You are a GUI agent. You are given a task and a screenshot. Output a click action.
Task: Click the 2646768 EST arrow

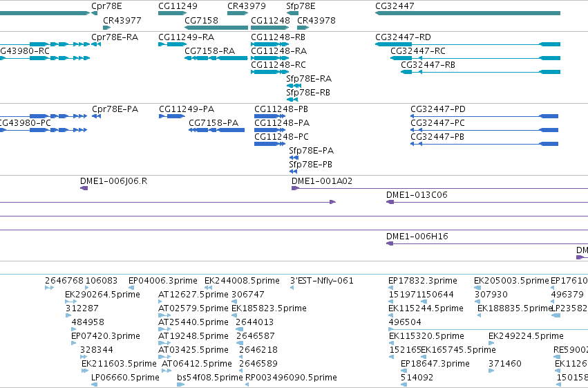tap(49, 288)
